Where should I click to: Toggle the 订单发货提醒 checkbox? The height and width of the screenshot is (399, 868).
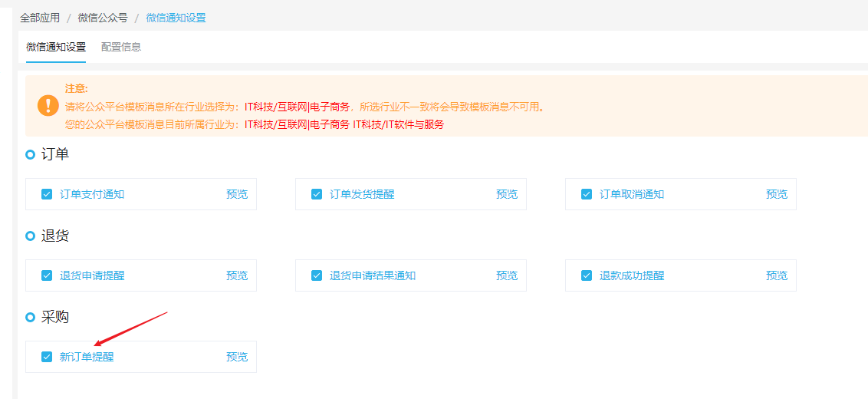(317, 195)
